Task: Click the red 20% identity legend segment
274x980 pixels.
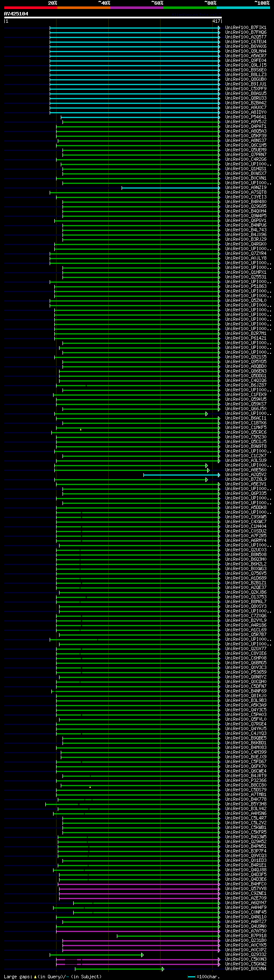Action: coord(30,8)
